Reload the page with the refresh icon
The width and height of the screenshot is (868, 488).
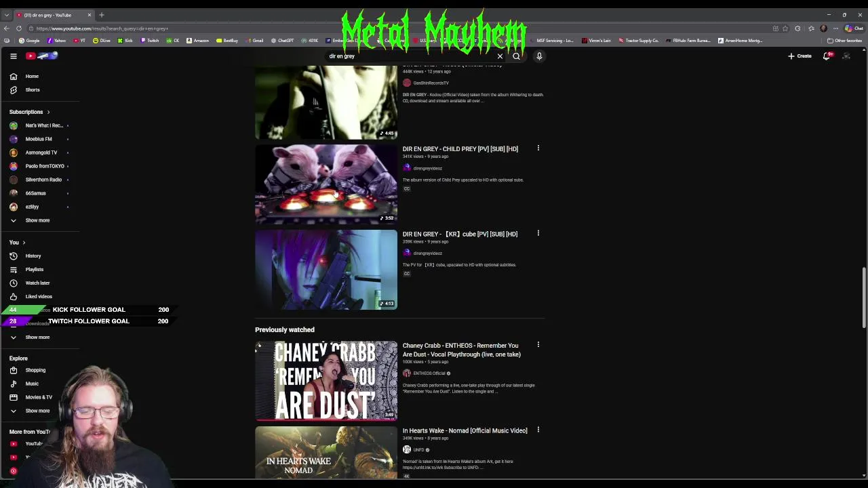coord(19,28)
